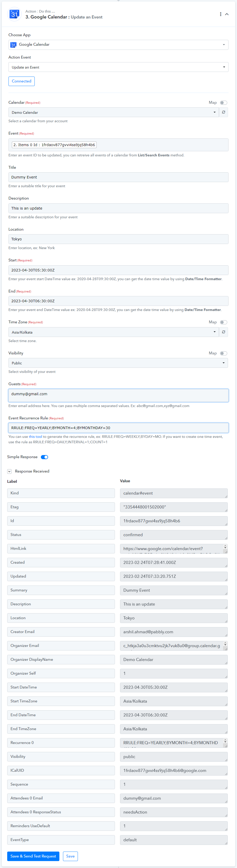
Task: Click the Google Calendar icon in Choose App
Action: [x=13, y=45]
